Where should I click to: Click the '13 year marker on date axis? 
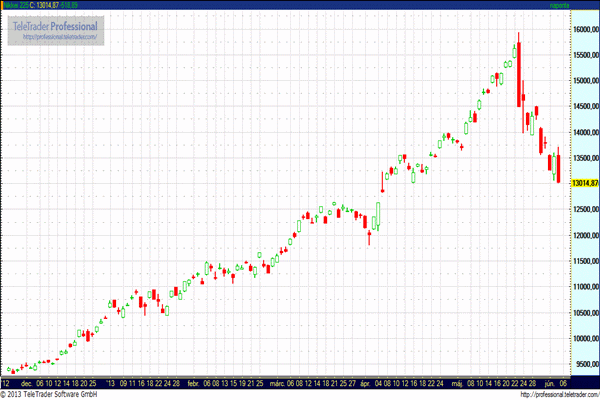pos(112,382)
